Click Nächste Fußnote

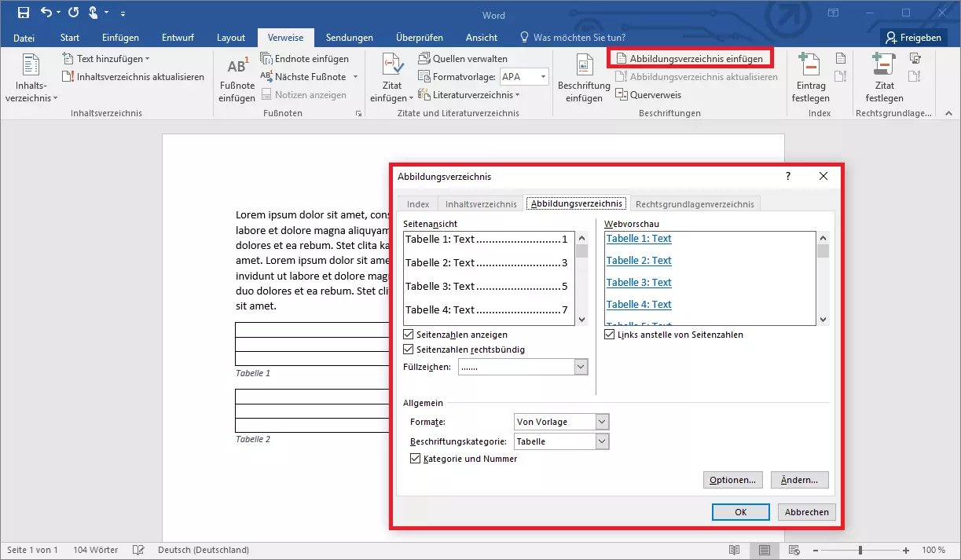(x=303, y=77)
